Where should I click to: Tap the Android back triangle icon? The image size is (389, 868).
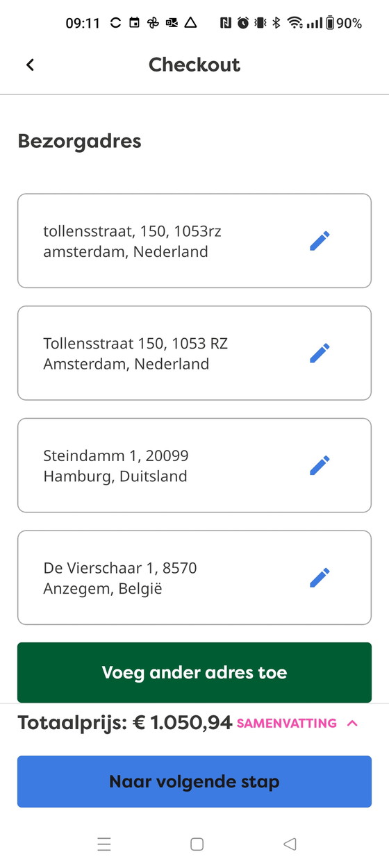click(290, 844)
